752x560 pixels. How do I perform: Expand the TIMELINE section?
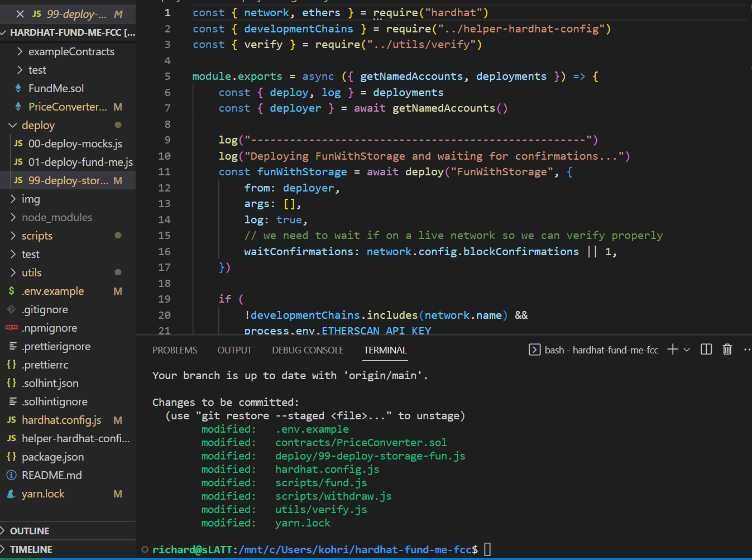point(68,549)
